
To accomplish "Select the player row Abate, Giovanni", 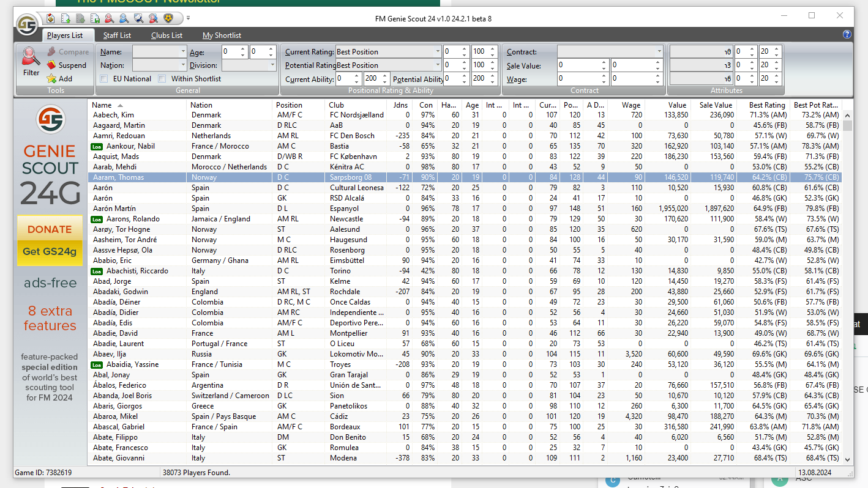I will point(465,458).
